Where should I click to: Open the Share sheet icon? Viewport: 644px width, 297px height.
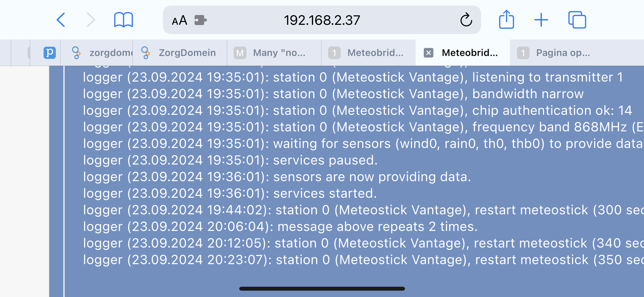point(506,19)
